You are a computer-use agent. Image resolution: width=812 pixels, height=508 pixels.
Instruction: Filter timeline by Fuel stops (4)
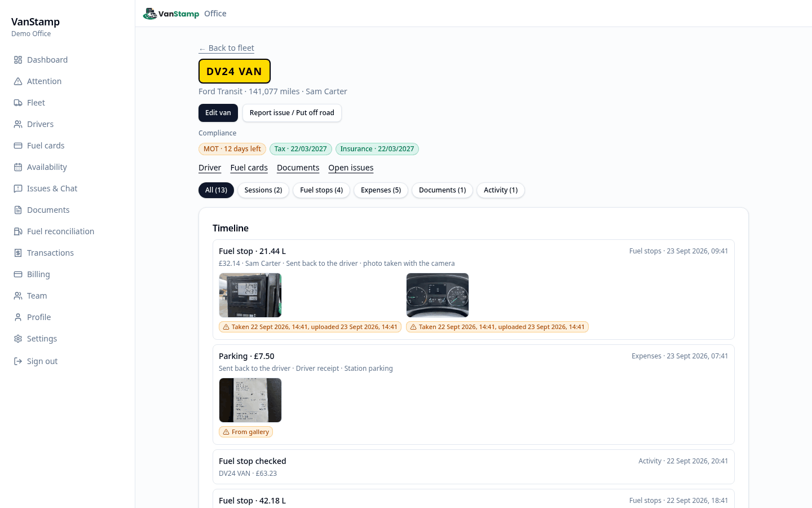click(x=321, y=190)
